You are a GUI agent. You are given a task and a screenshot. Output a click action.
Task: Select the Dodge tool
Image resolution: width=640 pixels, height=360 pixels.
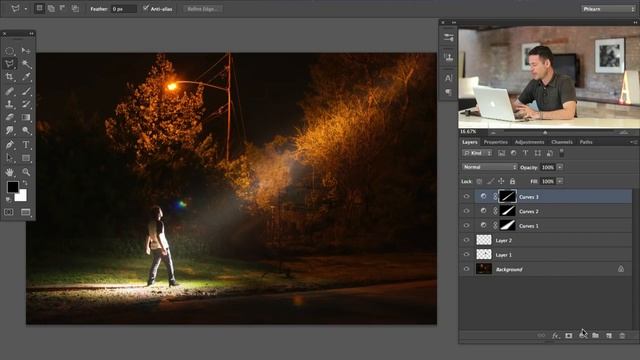[26, 130]
